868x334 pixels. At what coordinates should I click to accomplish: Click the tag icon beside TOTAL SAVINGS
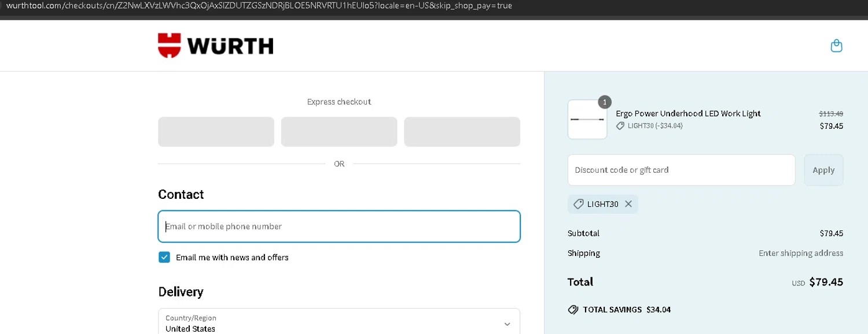pyautogui.click(x=573, y=310)
